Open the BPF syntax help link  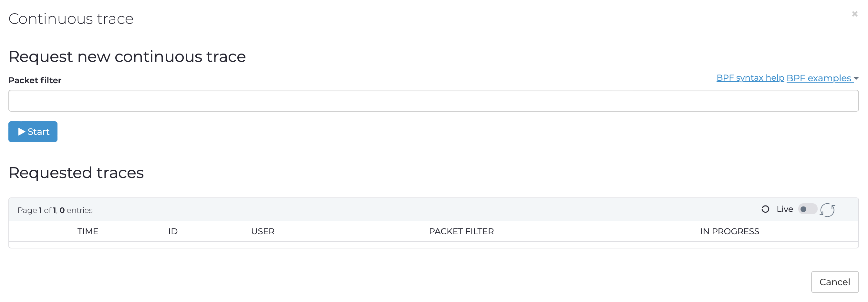(x=750, y=78)
